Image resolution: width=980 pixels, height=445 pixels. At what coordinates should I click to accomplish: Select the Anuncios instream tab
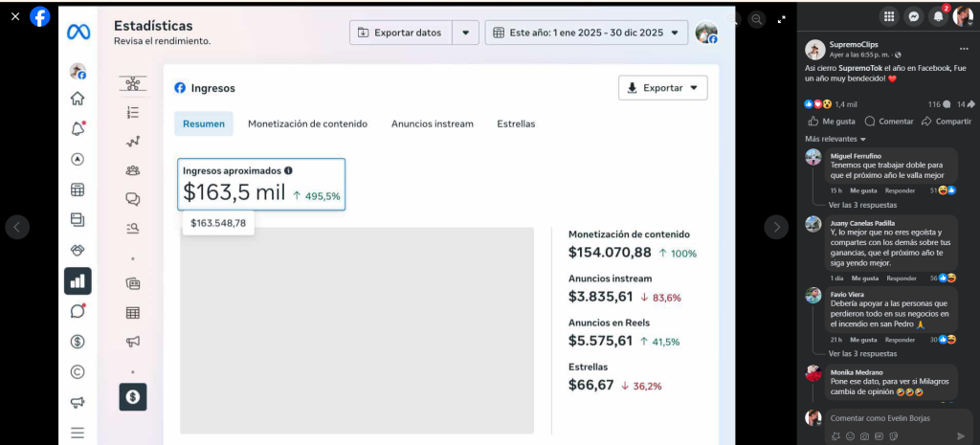pyautogui.click(x=432, y=123)
